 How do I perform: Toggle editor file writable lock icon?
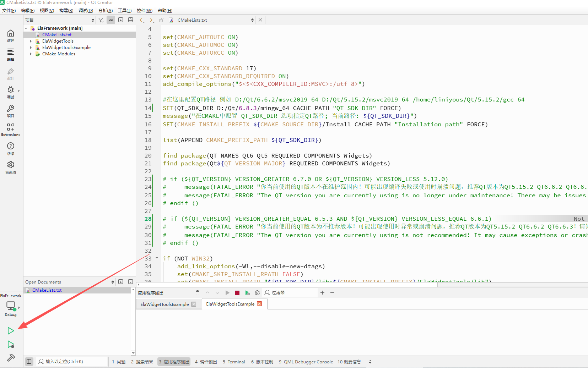pyautogui.click(x=161, y=20)
